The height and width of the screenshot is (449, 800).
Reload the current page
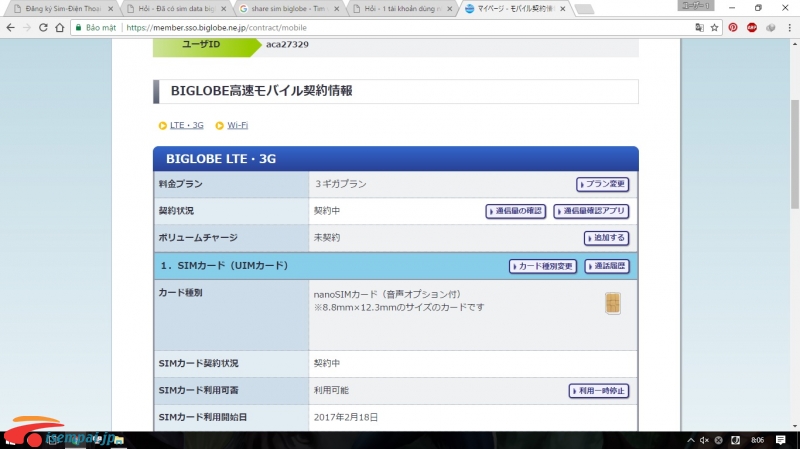pyautogui.click(x=43, y=28)
